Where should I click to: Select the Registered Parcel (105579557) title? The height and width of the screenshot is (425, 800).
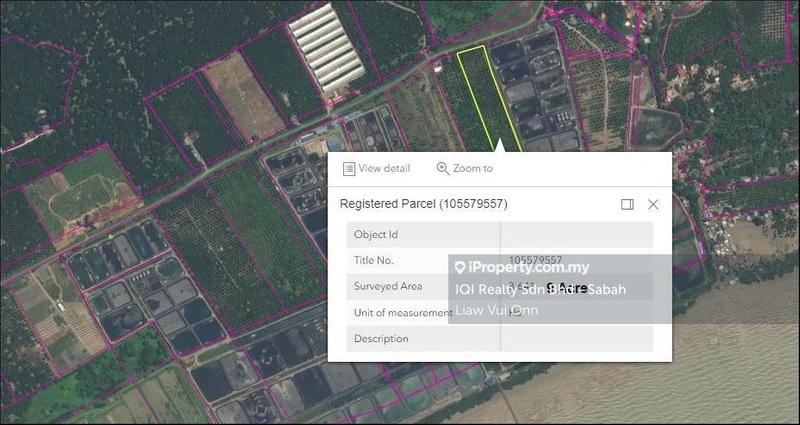[x=423, y=204]
